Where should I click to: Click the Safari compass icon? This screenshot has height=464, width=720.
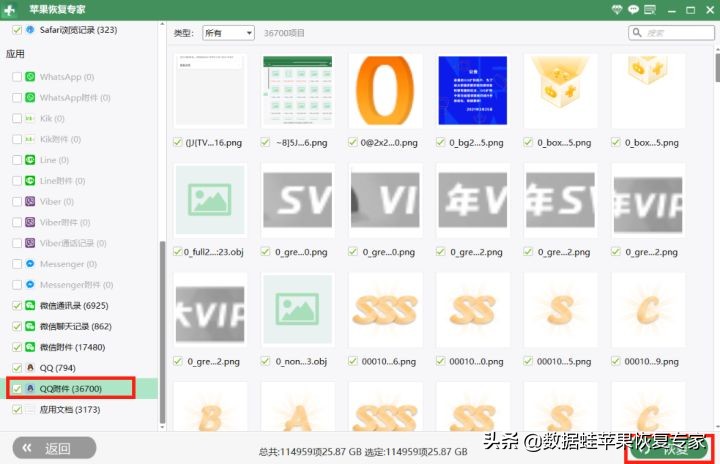(x=30, y=30)
